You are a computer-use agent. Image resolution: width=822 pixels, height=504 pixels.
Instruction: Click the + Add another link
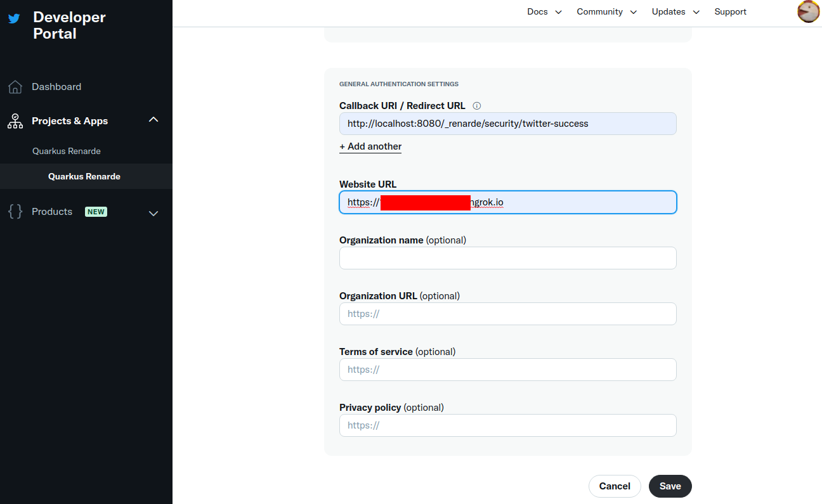coord(370,146)
